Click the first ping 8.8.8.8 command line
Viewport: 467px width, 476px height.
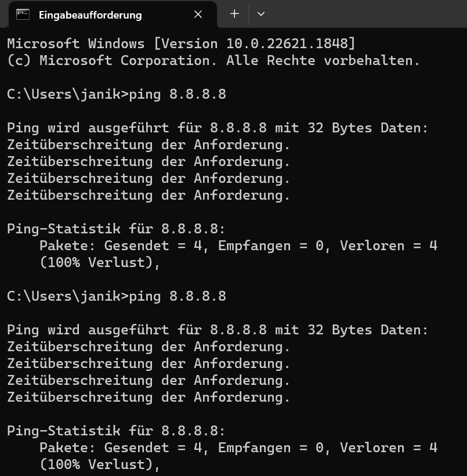(x=117, y=95)
